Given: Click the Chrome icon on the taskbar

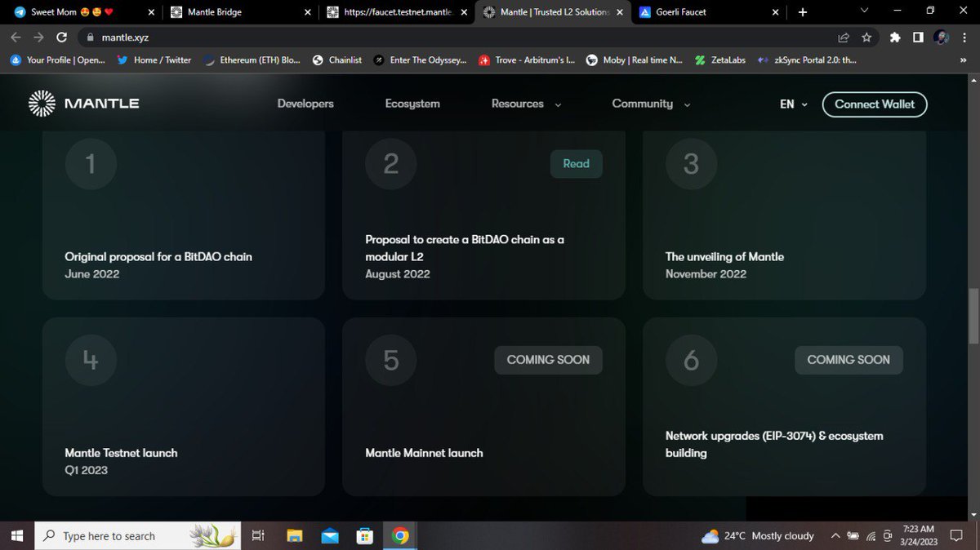Looking at the screenshot, I should pyautogui.click(x=400, y=536).
